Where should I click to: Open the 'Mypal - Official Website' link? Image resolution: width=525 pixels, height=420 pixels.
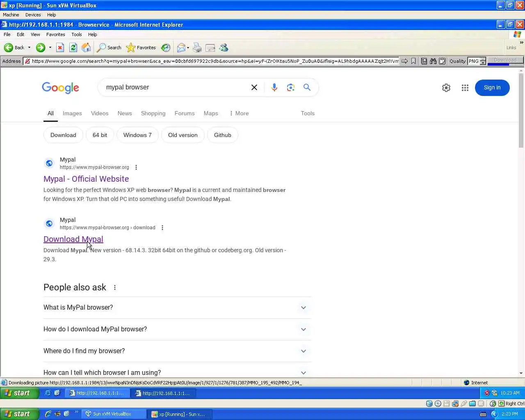click(x=86, y=179)
